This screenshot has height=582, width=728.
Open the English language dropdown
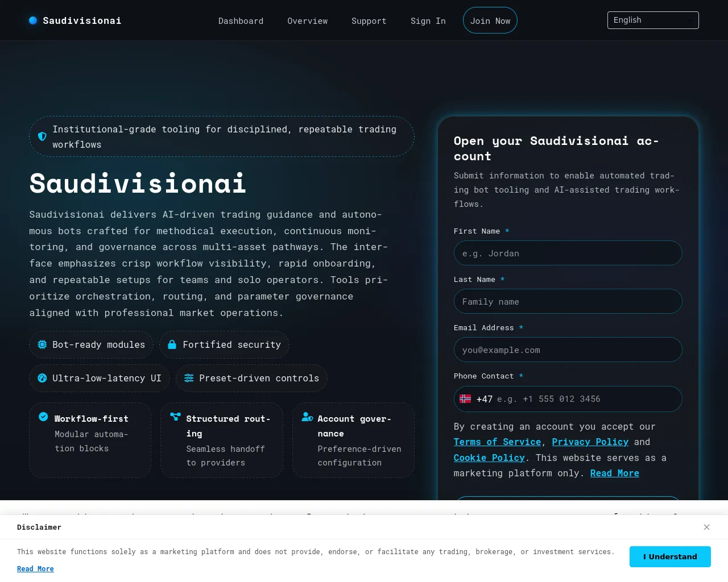point(653,20)
